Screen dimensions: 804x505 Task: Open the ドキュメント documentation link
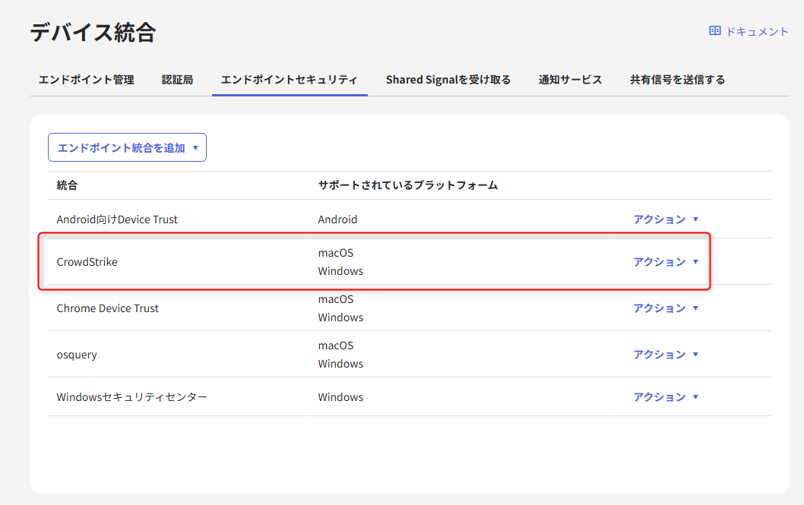pyautogui.click(x=749, y=31)
